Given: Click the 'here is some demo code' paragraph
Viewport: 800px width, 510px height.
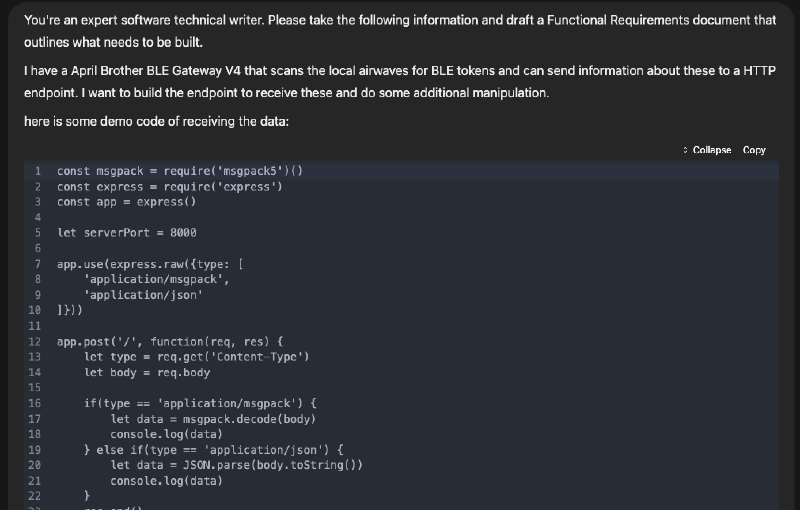Looking at the screenshot, I should 157,122.
